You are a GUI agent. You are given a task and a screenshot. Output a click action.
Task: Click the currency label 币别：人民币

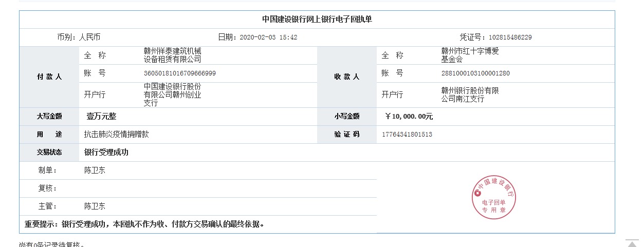point(79,37)
